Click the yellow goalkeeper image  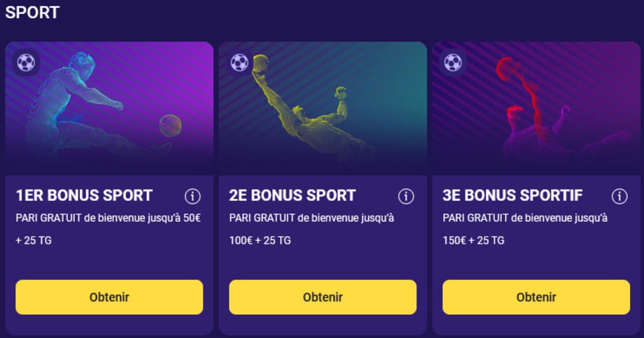pos(301,102)
